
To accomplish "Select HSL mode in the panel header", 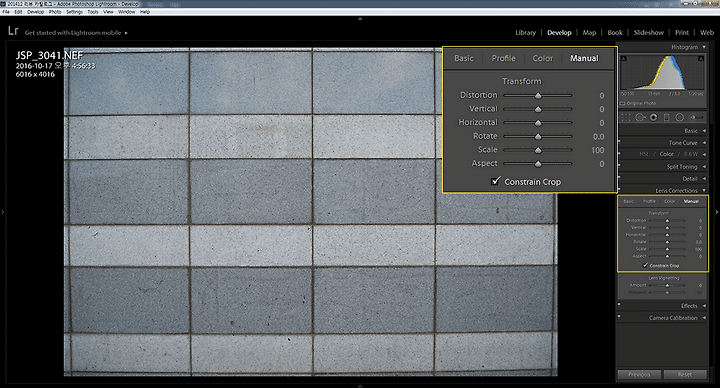I will pyautogui.click(x=644, y=154).
